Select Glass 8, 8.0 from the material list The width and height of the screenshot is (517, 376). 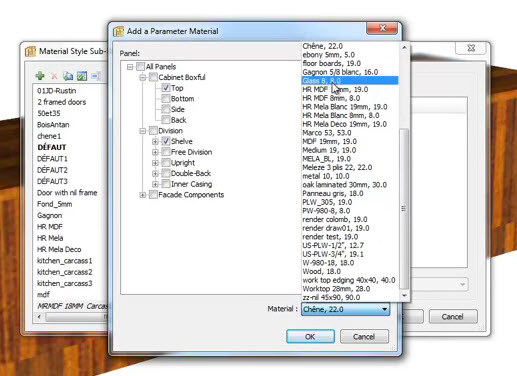[350, 81]
